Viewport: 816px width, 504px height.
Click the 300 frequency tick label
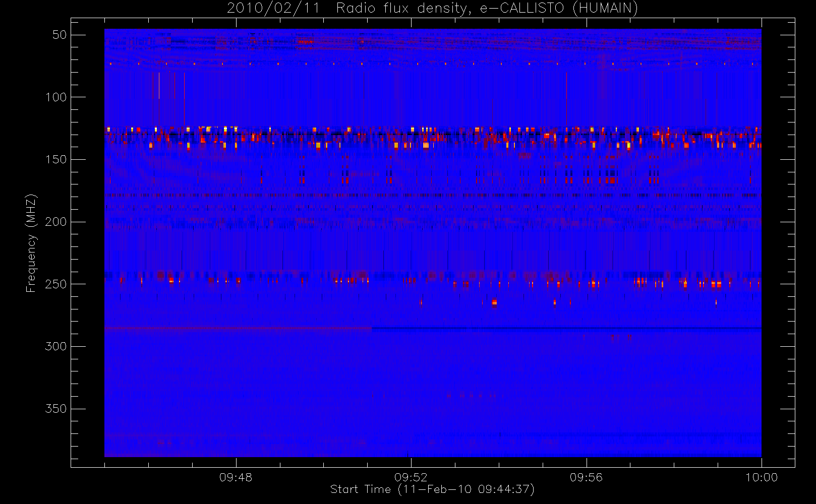[56, 347]
